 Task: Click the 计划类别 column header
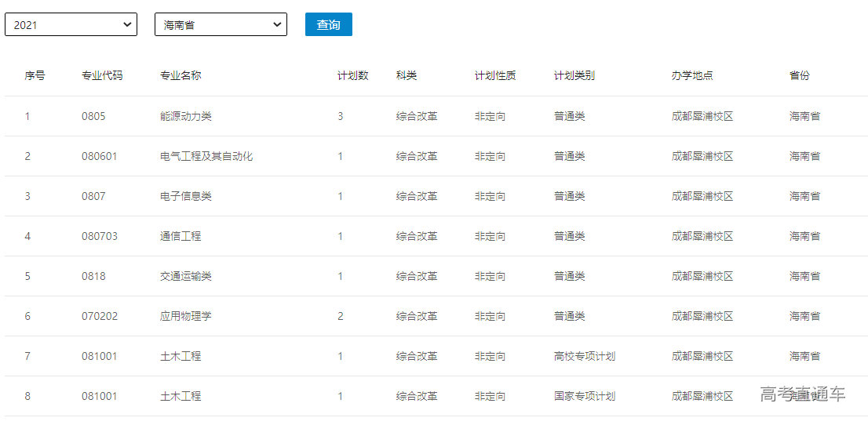point(574,76)
